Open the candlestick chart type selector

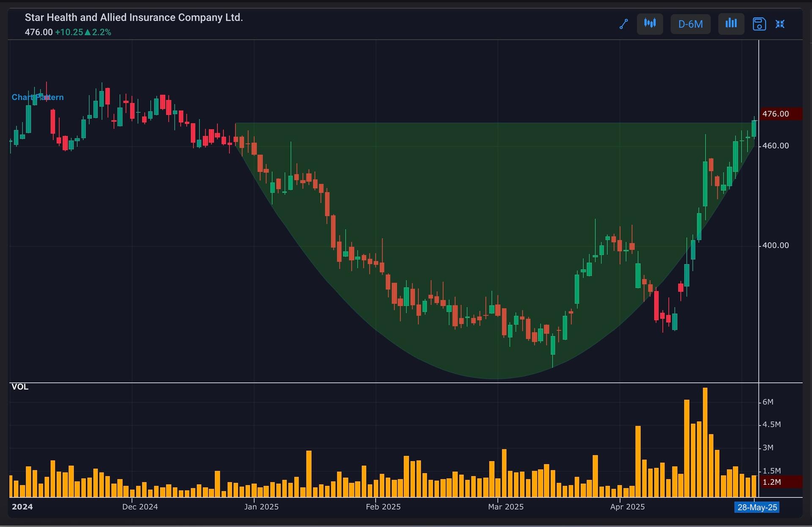[650, 24]
